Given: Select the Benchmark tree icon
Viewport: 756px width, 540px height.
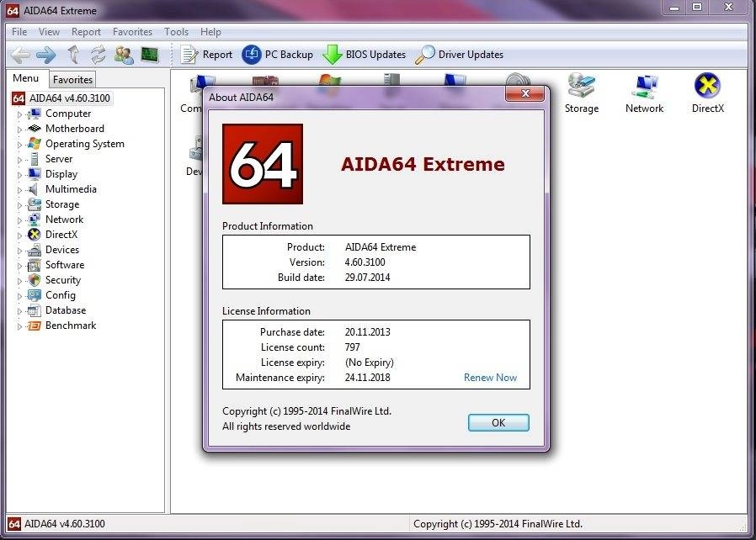Looking at the screenshot, I should [35, 326].
